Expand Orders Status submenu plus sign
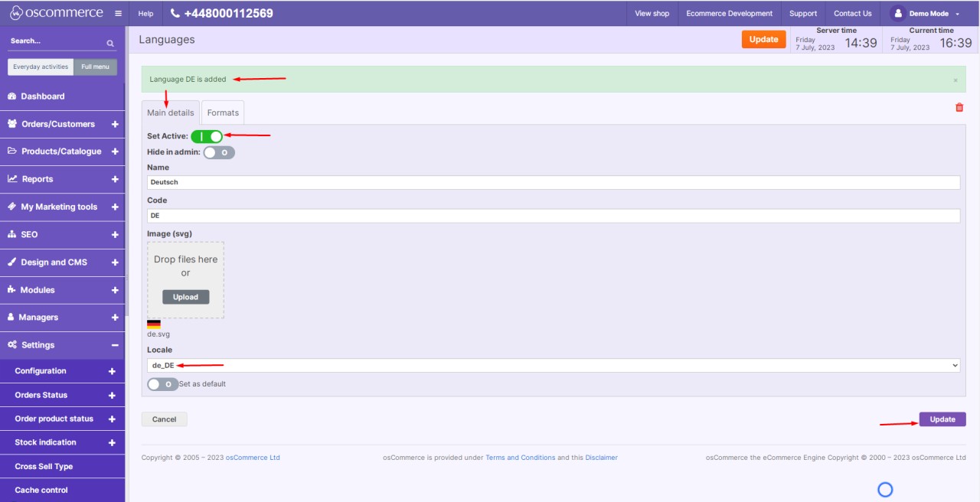Image resolution: width=980 pixels, height=502 pixels. point(112,395)
